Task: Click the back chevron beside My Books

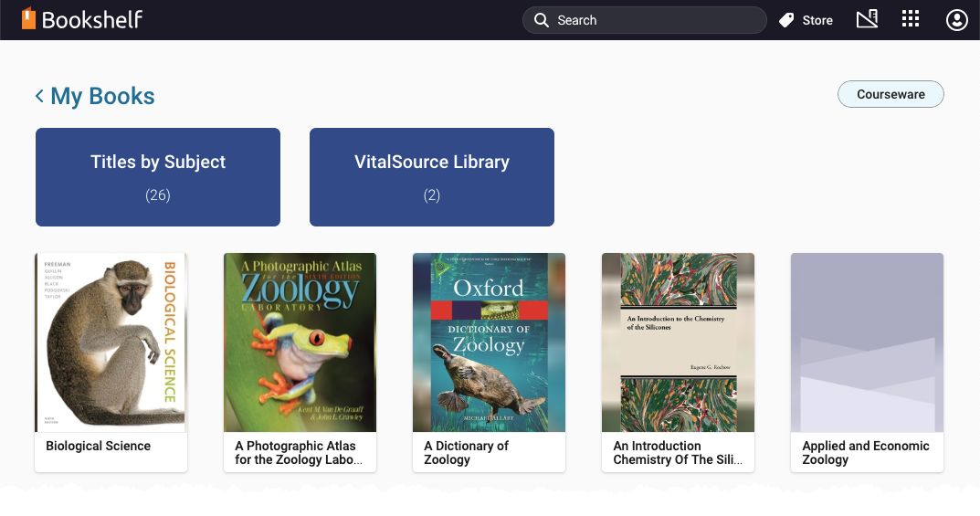Action: 39,96
